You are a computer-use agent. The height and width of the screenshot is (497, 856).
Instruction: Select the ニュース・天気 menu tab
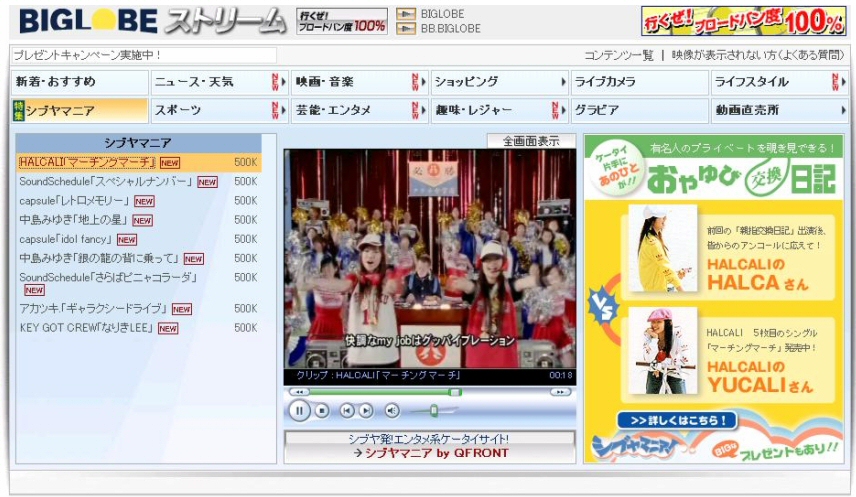[x=219, y=82]
